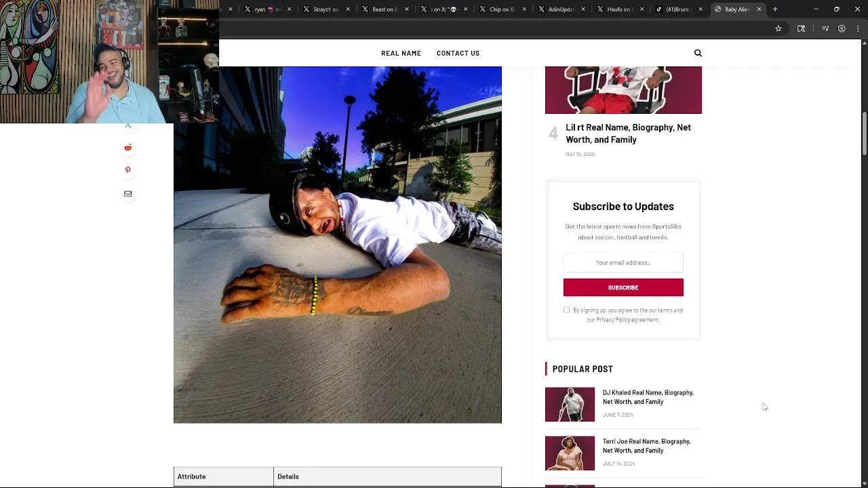Tick the terms and Privacy Policy checkbox
The height and width of the screenshot is (488, 868).
point(566,310)
